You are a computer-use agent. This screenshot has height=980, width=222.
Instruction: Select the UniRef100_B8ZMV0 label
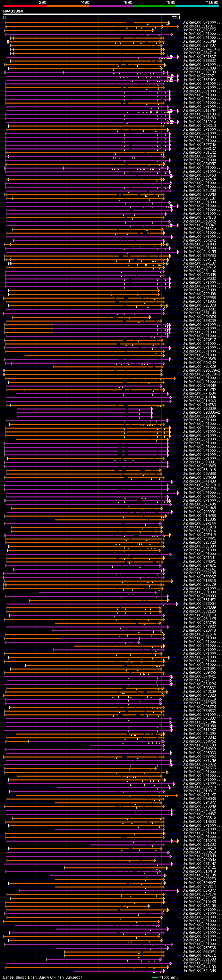[199, 80]
